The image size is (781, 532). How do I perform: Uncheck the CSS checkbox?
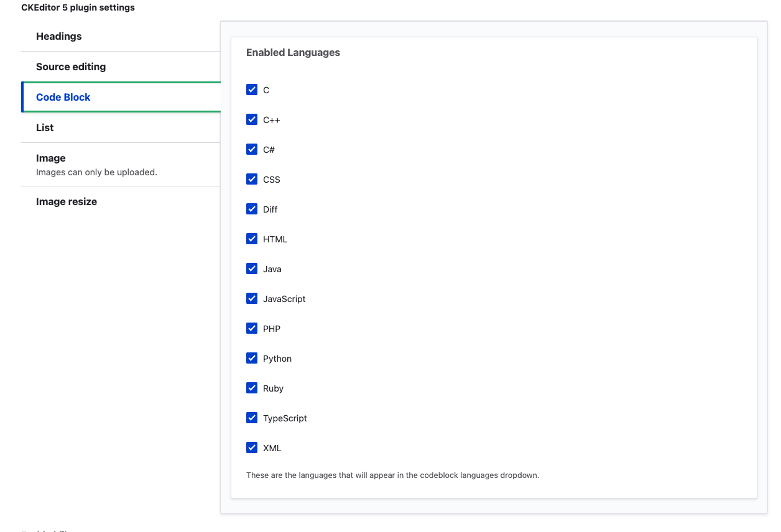click(x=252, y=179)
